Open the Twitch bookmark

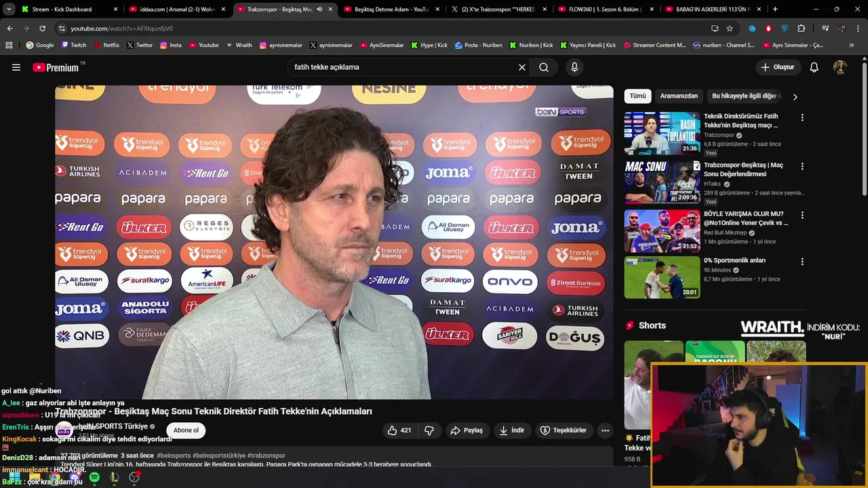[x=73, y=45]
